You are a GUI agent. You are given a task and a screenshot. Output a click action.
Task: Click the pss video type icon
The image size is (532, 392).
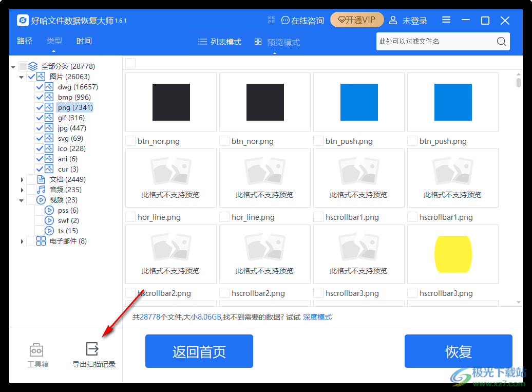click(49, 210)
